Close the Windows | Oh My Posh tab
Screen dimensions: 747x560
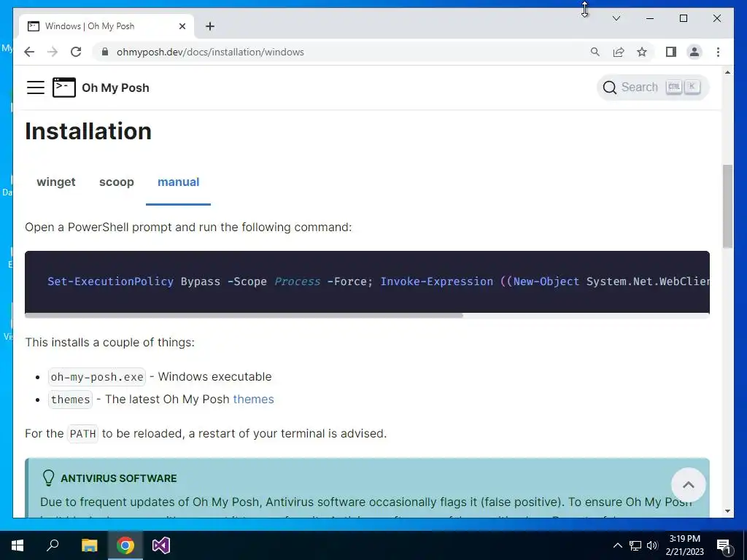click(x=182, y=26)
